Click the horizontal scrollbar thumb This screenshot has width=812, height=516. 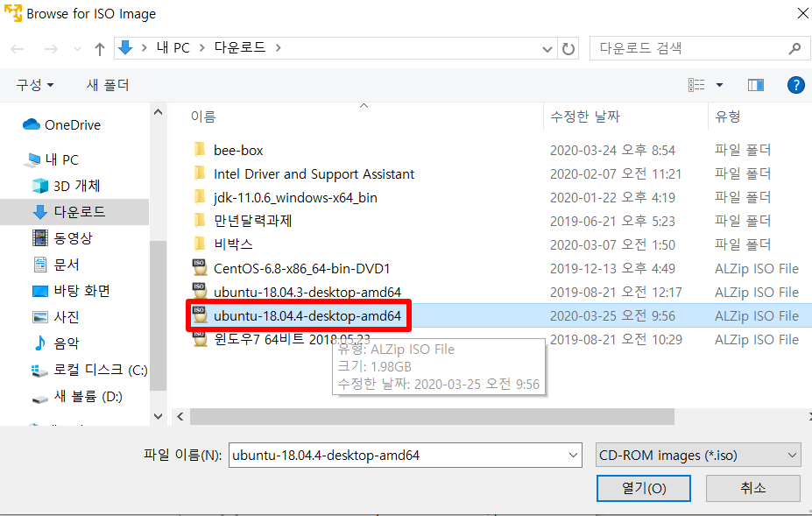(x=432, y=416)
